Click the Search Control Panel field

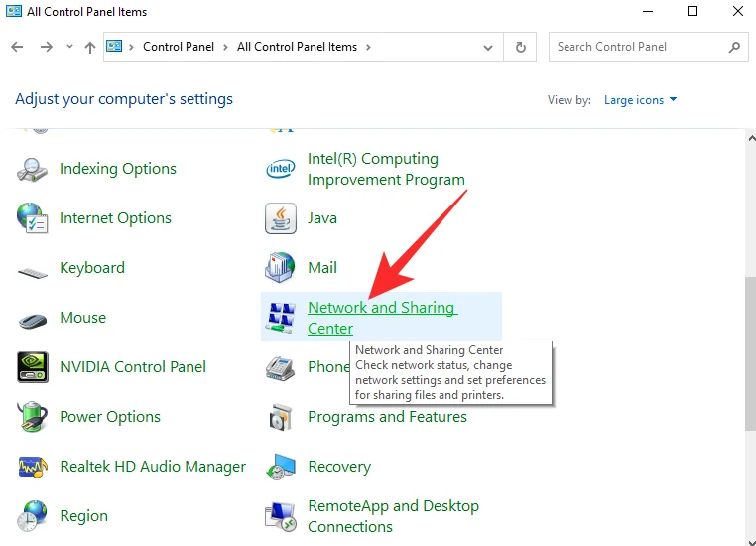click(649, 47)
